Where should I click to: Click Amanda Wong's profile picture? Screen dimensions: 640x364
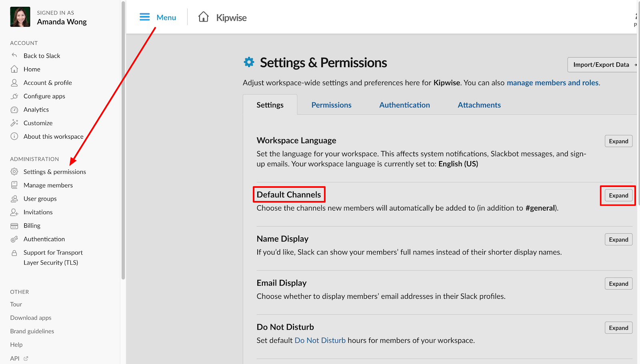pyautogui.click(x=20, y=16)
